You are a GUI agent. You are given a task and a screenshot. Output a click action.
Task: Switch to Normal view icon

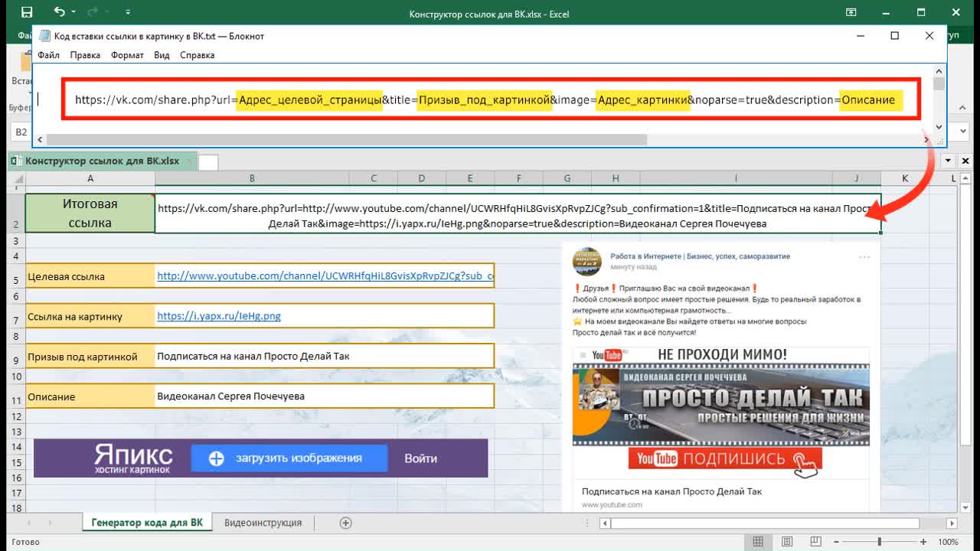(x=758, y=542)
